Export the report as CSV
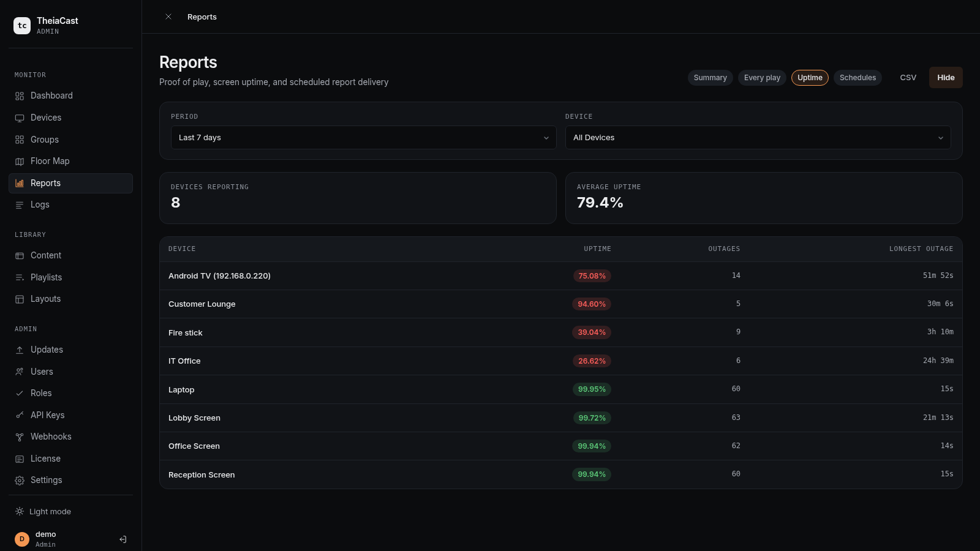Viewport: 980px width, 551px height. (x=908, y=78)
